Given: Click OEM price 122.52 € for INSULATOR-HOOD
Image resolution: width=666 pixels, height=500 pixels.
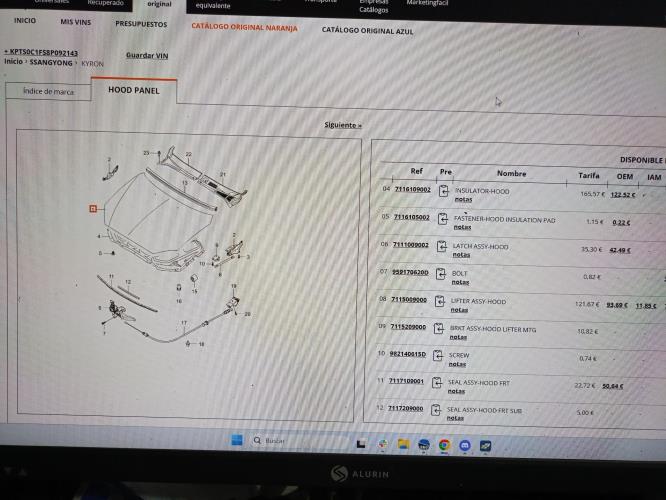Looking at the screenshot, I should [x=623, y=195].
